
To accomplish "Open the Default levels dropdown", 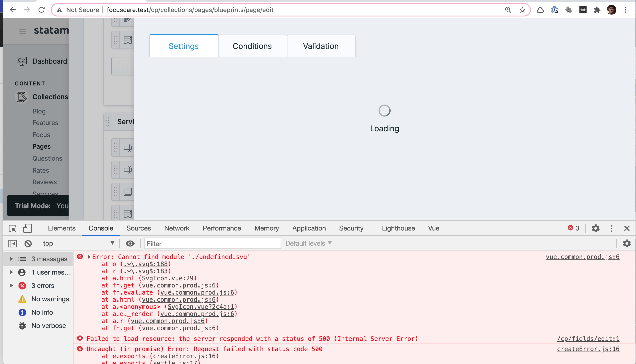I will coord(308,243).
